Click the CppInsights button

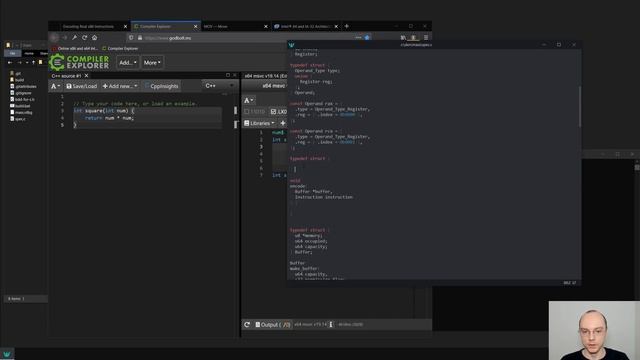[x=162, y=86]
